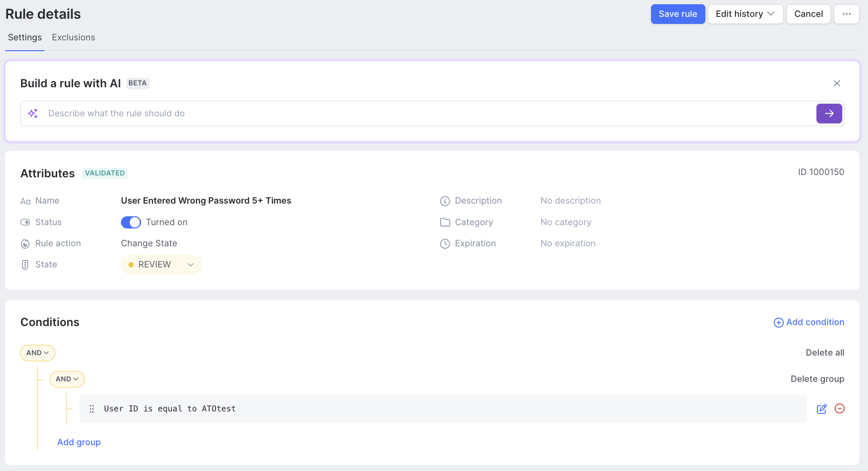Open the edit pencil icon on the condition
This screenshot has height=471, width=868.
(x=822, y=409)
